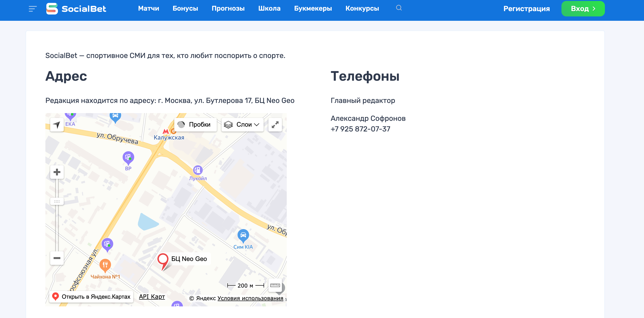
Task: Open Конкурсы menu item
Action: (x=362, y=8)
